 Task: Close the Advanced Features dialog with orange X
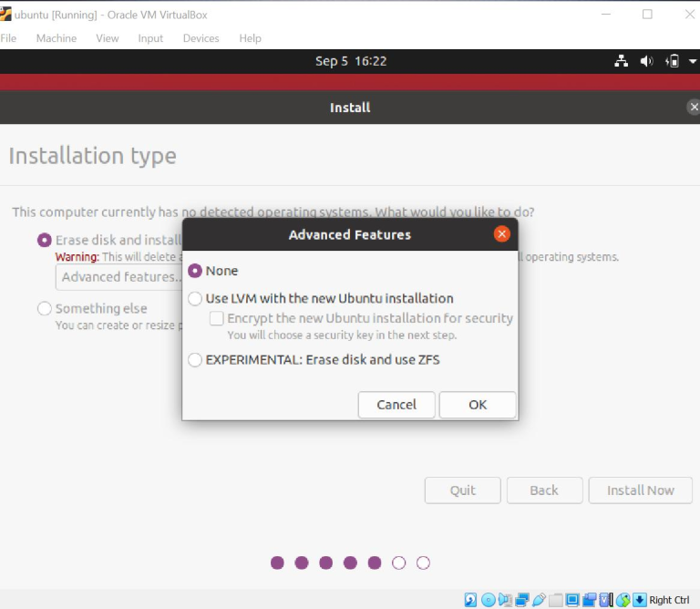(501, 234)
